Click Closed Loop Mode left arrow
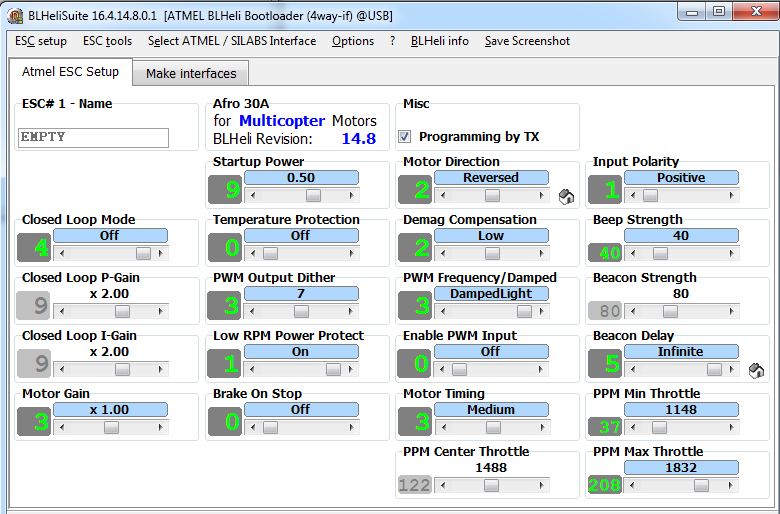 pyautogui.click(x=62, y=254)
